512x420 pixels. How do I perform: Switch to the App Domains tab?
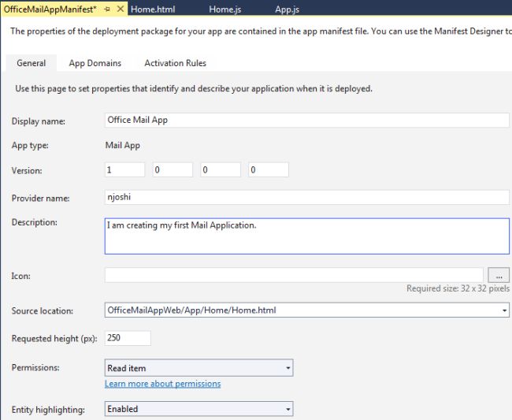(95, 63)
